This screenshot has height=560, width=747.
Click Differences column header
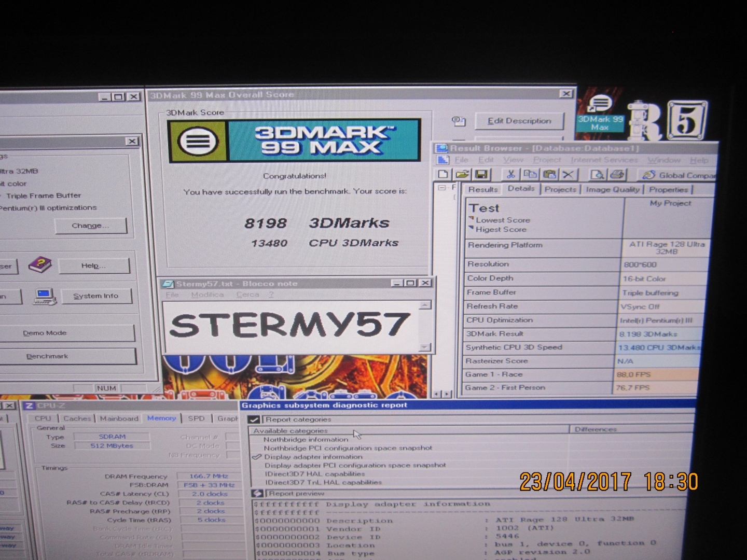point(632,429)
